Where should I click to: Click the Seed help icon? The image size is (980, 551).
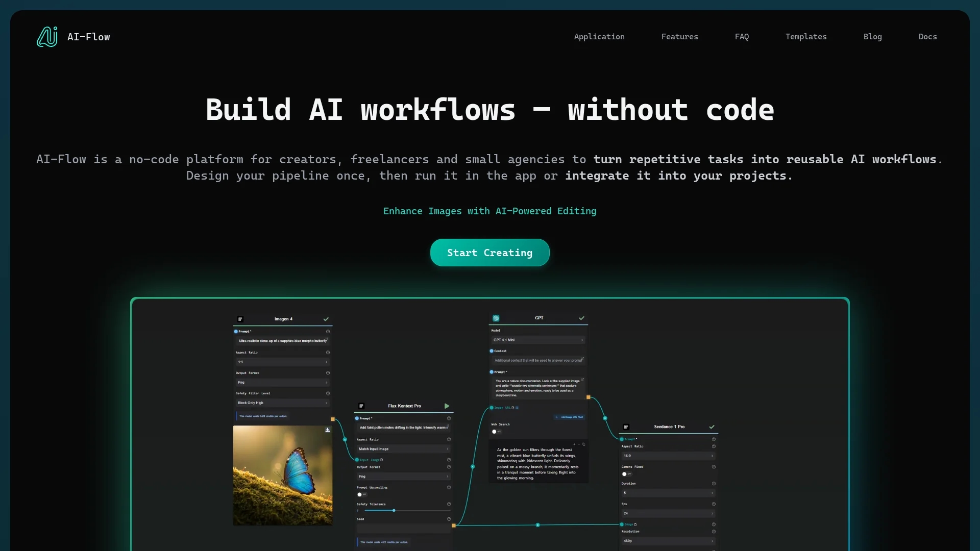click(449, 519)
